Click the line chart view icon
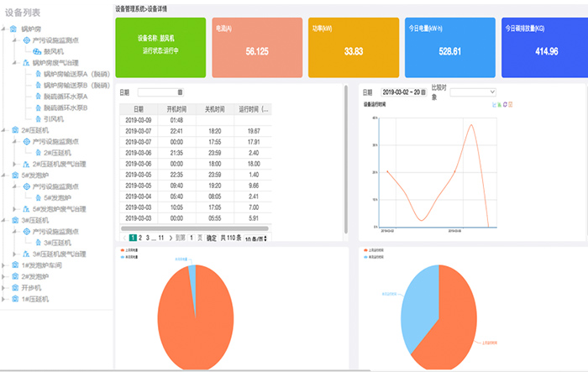 [492, 105]
